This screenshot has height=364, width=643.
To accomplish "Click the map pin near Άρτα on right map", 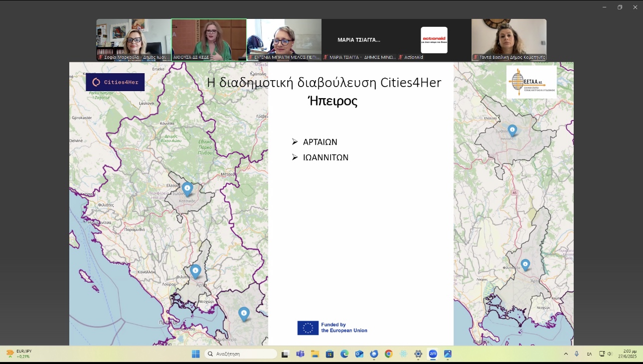I will 525,264.
